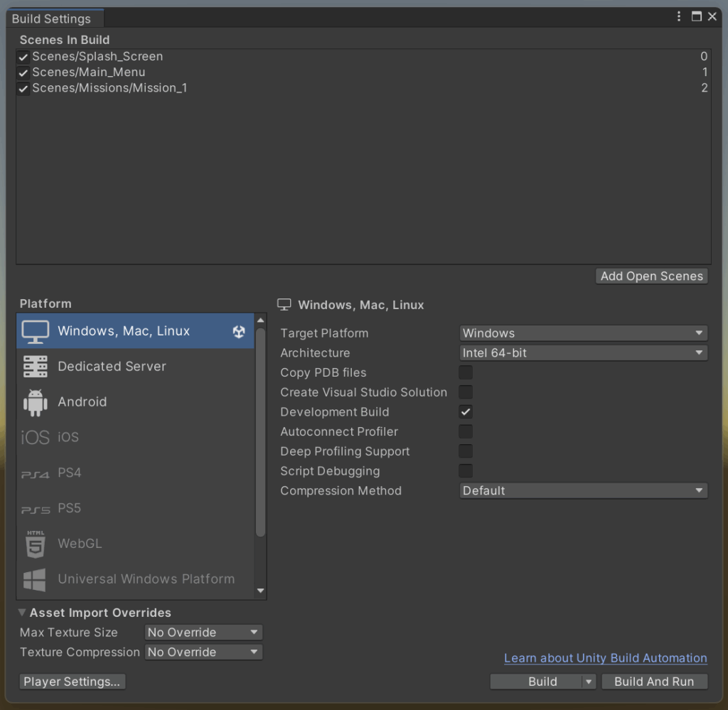Enable the Autoconnect Profiler checkbox
The height and width of the screenshot is (710, 728).
tap(465, 431)
